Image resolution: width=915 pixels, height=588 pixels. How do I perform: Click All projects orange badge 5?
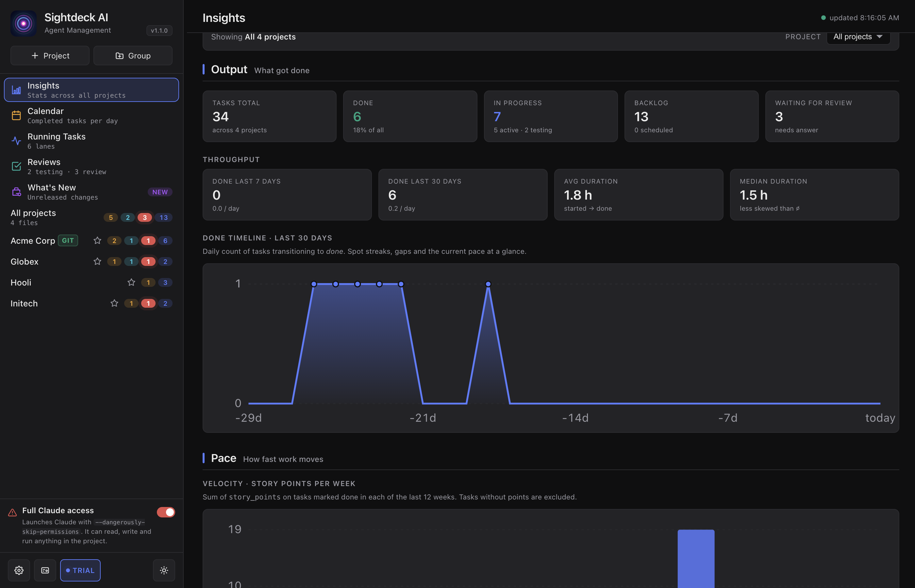pos(111,218)
